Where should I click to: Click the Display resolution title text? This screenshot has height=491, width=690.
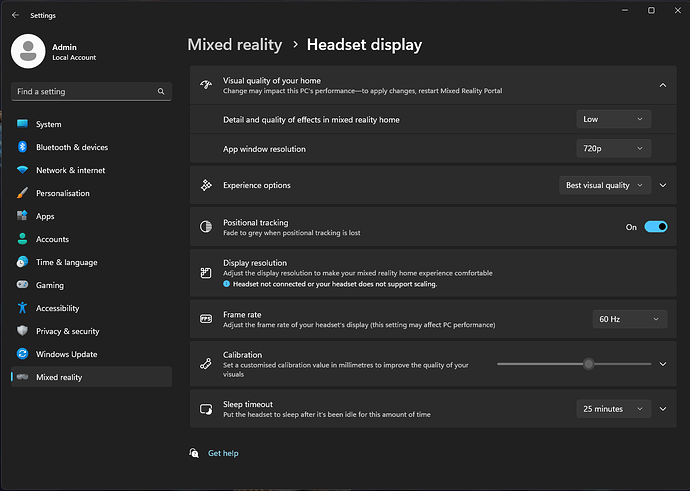pos(255,263)
